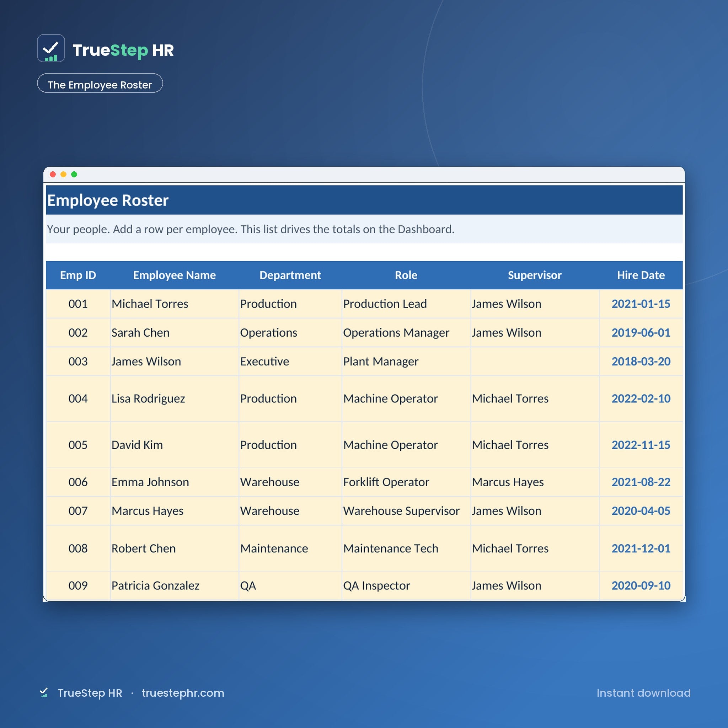Click the red close window dot
728x728 pixels.
(53, 175)
